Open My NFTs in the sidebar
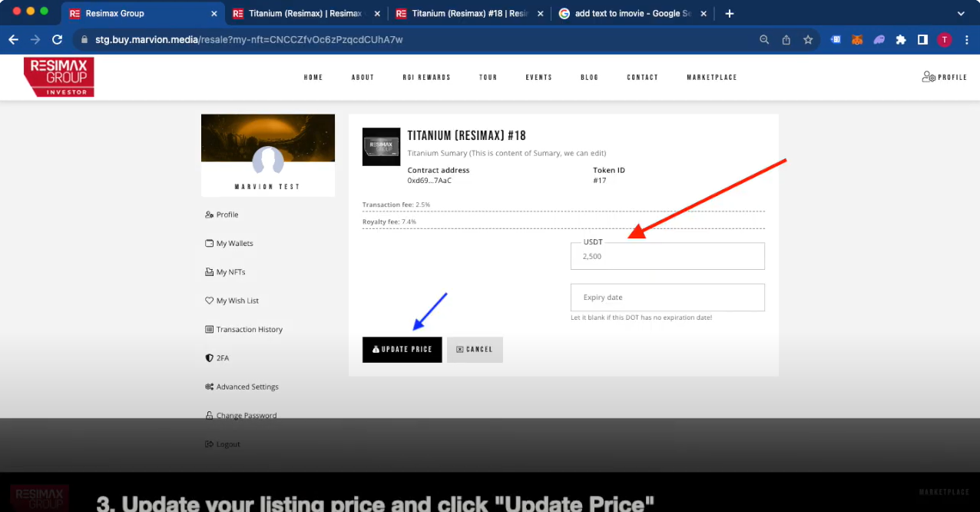The height and width of the screenshot is (512, 980). [x=230, y=272]
